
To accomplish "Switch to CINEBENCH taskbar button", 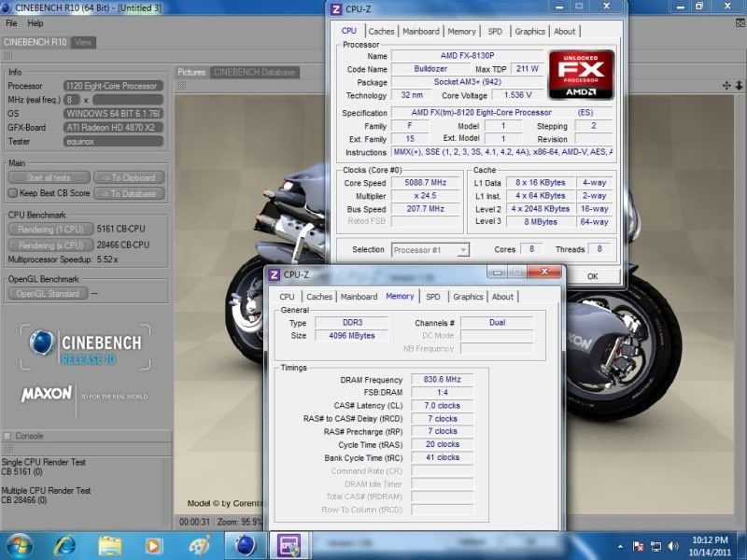I will point(245,546).
